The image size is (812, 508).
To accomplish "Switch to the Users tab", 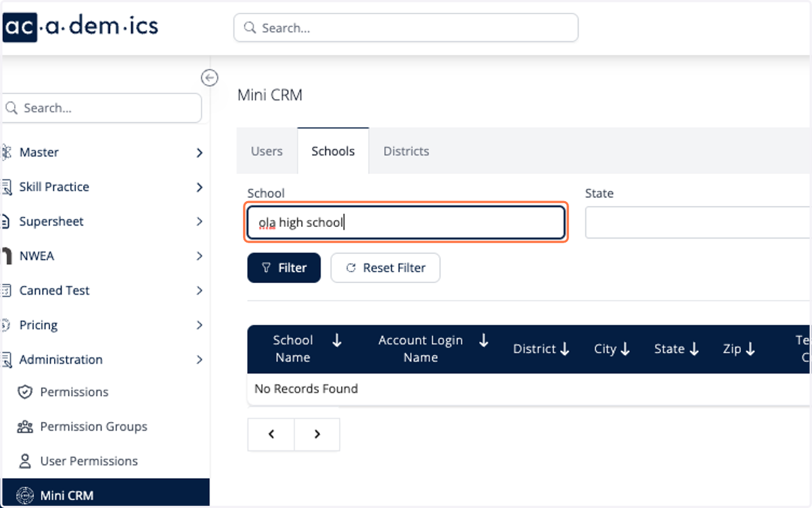I will [267, 151].
